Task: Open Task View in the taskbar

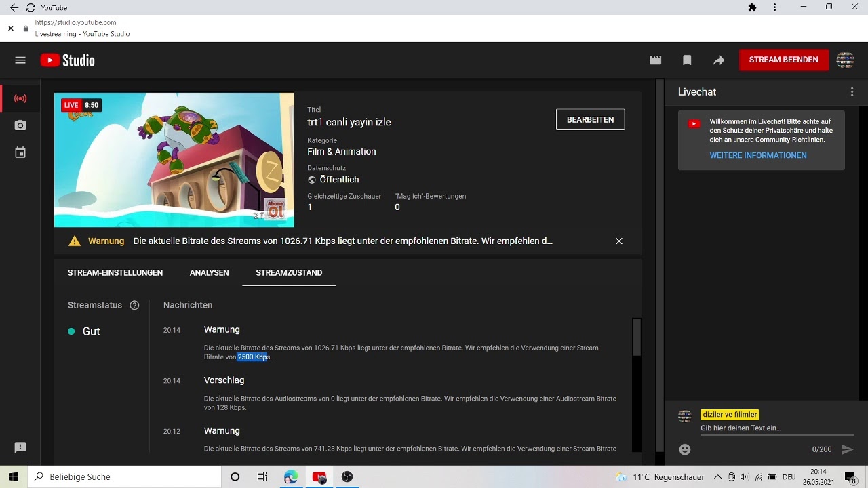Action: [x=262, y=476]
